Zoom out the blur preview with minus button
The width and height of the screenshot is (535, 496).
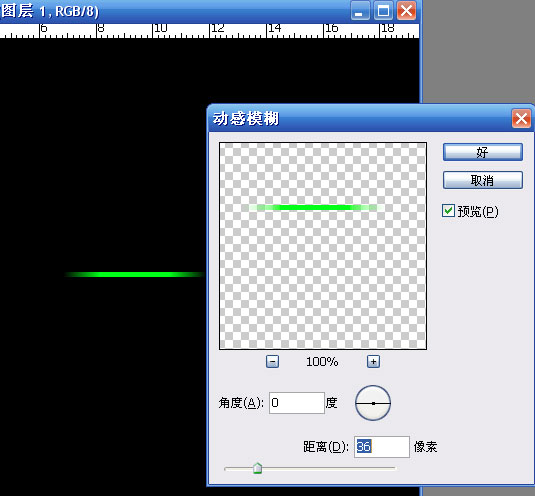[272, 362]
